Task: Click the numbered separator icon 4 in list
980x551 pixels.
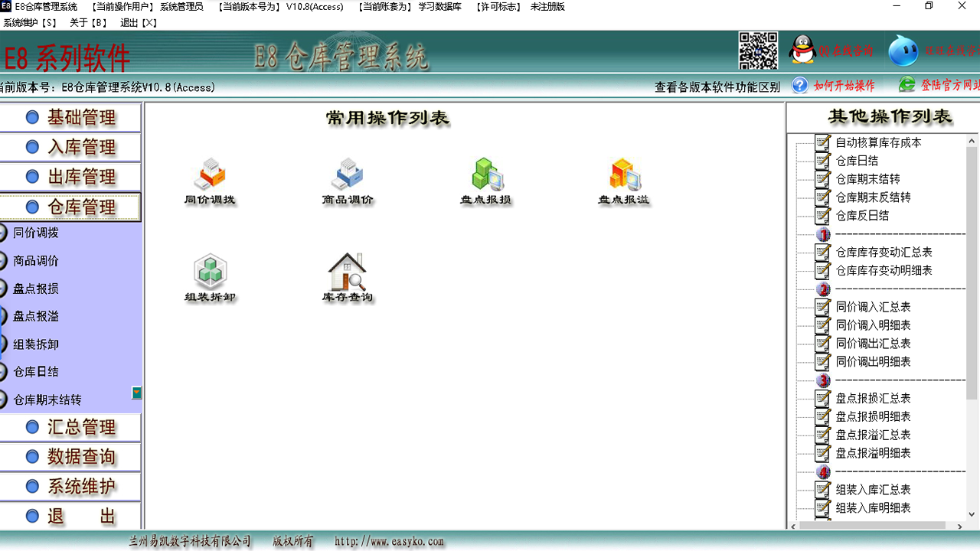Action: click(x=823, y=472)
